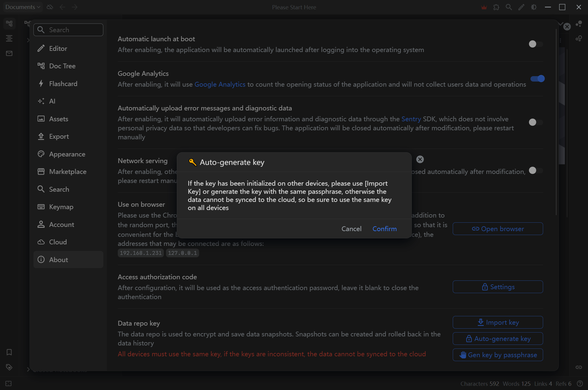Click the doc tree icon in left dock
The image size is (588, 390).
(x=9, y=23)
